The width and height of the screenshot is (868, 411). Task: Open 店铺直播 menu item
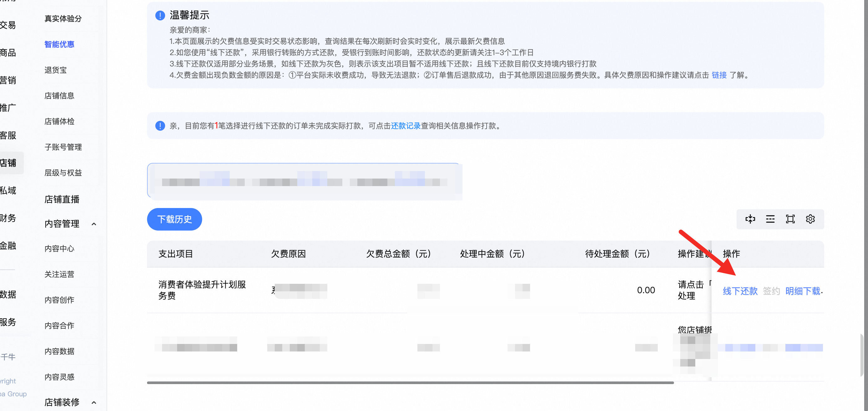pos(62,199)
